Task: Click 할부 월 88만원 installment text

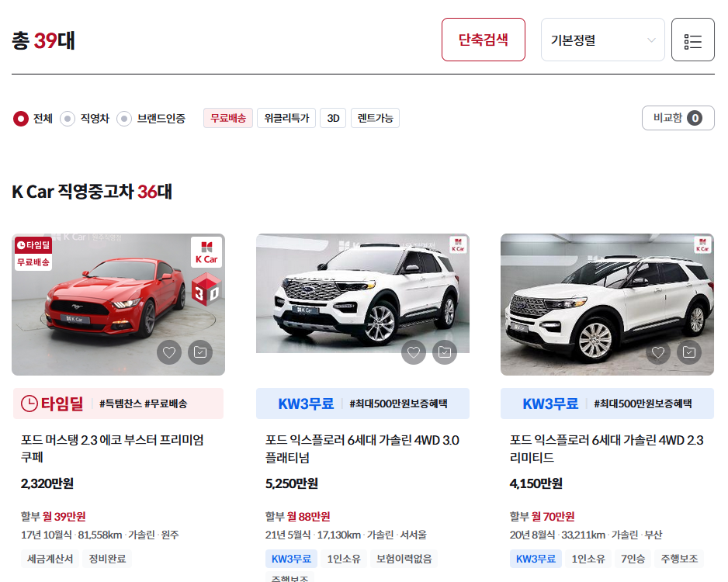Action: click(297, 517)
